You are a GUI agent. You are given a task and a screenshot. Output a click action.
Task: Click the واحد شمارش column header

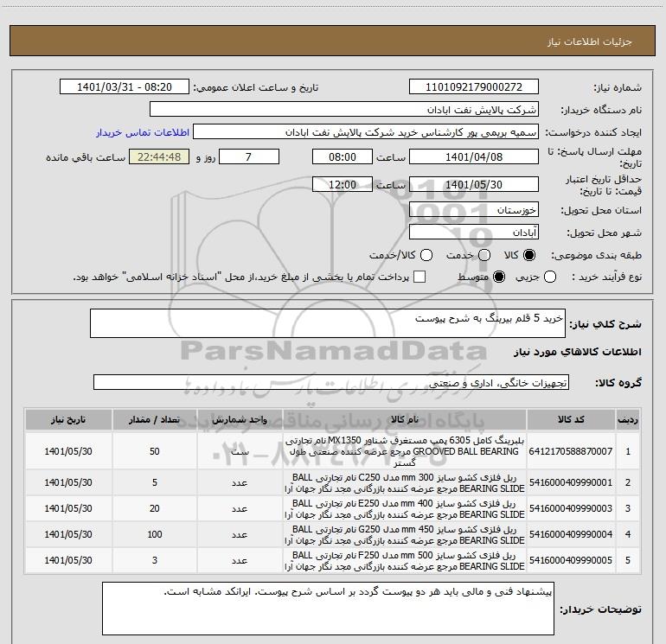click(240, 420)
